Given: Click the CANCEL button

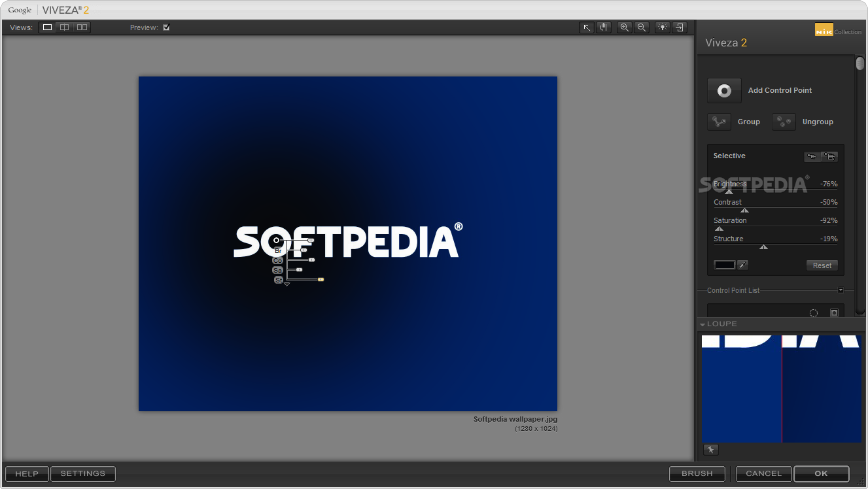Looking at the screenshot, I should coord(764,474).
